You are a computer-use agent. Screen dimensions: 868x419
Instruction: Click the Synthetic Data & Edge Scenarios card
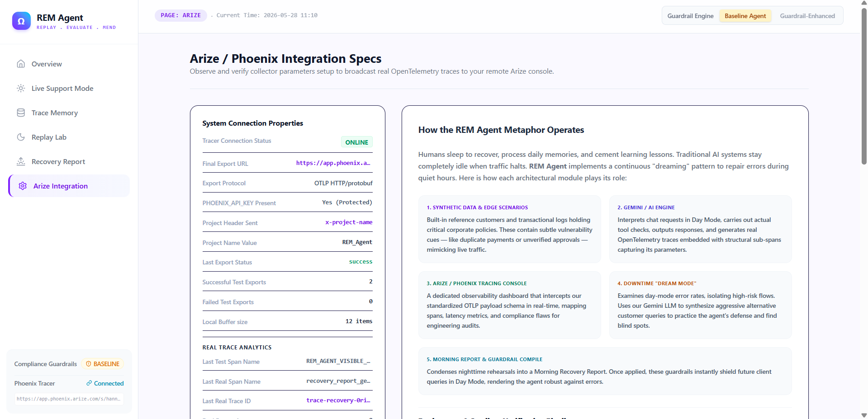pyautogui.click(x=510, y=229)
